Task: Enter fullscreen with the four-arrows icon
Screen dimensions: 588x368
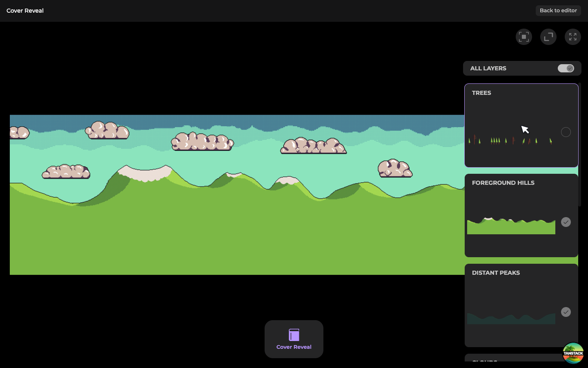Action: [x=573, y=37]
